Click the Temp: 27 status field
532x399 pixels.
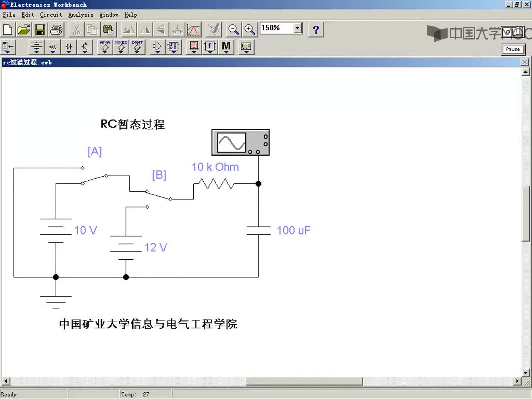point(145,394)
